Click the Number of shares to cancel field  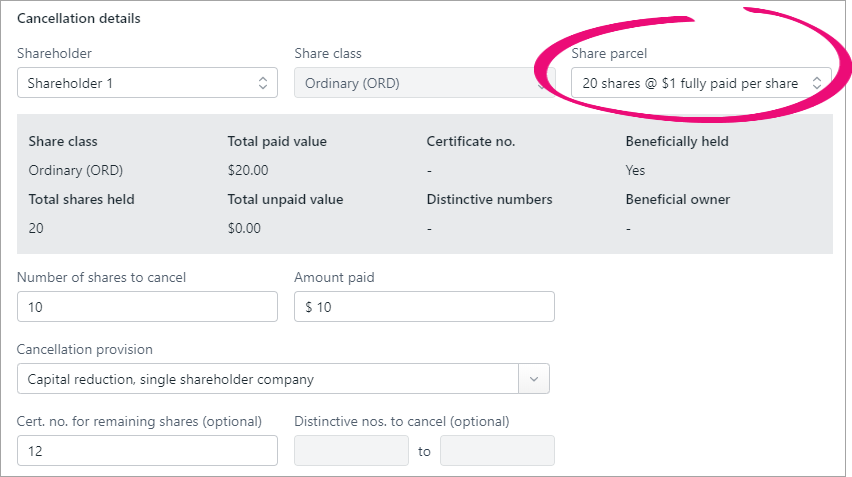click(147, 307)
